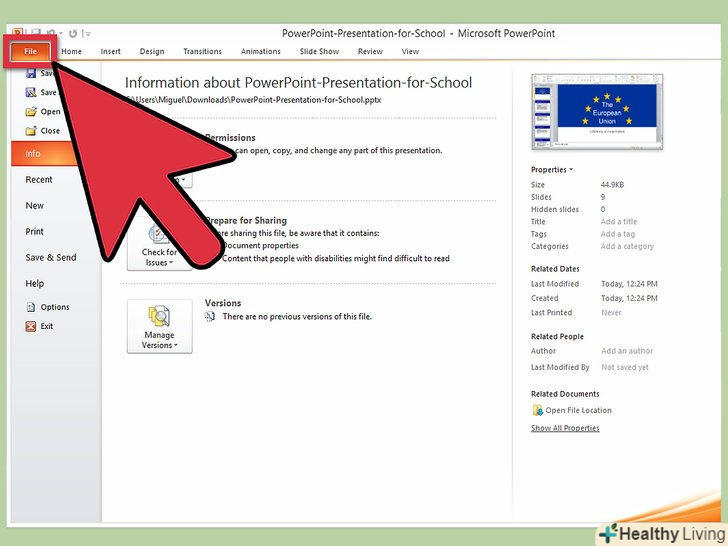The height and width of the screenshot is (546, 728).
Task: Click the Manage Versions documents icon
Action: 159,316
